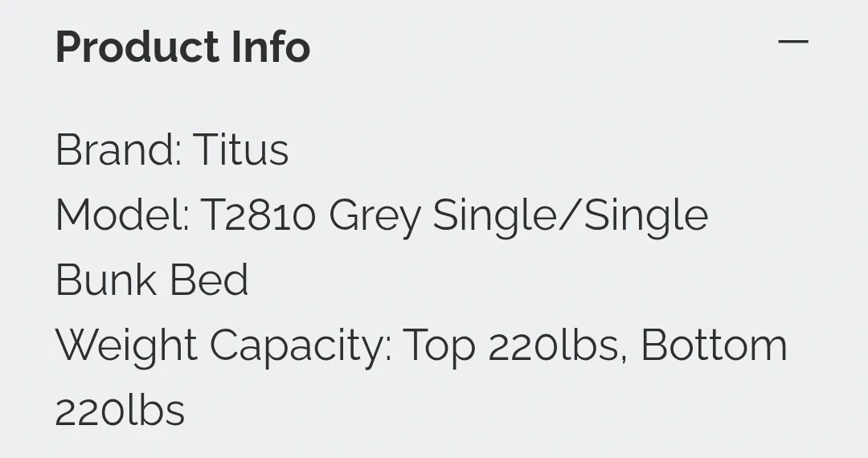Click the word Bottom

(x=714, y=346)
